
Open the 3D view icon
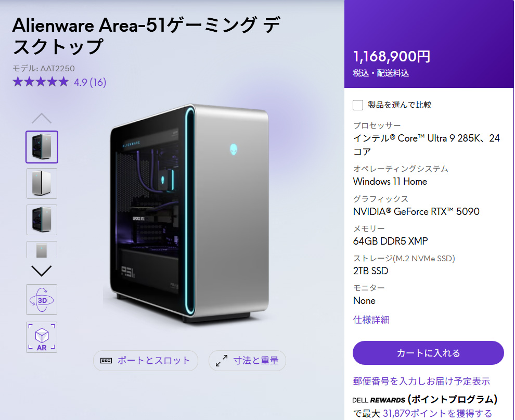pyautogui.click(x=42, y=299)
